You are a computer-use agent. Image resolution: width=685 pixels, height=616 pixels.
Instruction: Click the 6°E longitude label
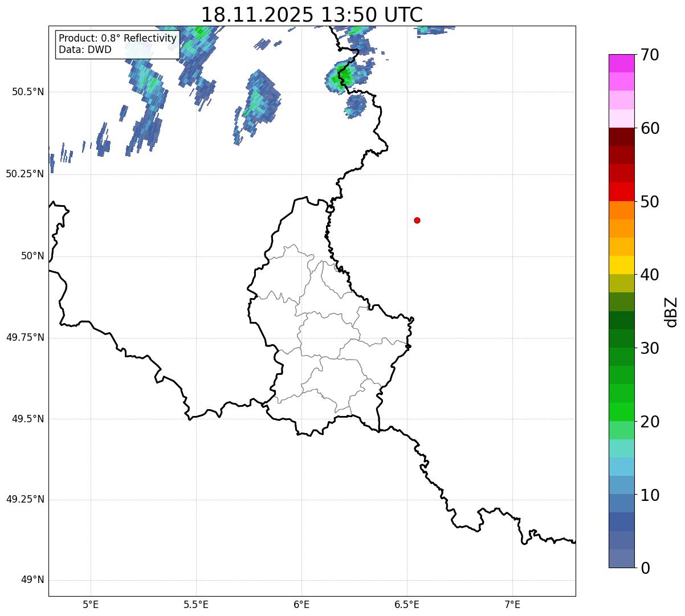301,605
